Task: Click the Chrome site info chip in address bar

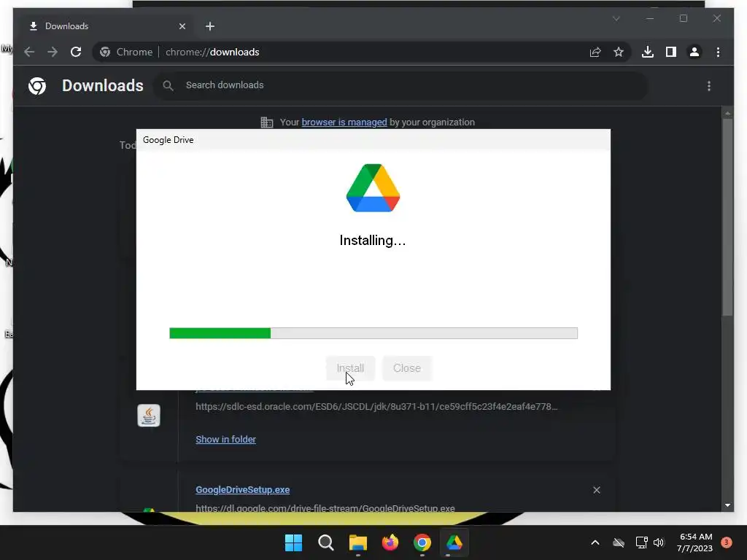Action: 127,52
